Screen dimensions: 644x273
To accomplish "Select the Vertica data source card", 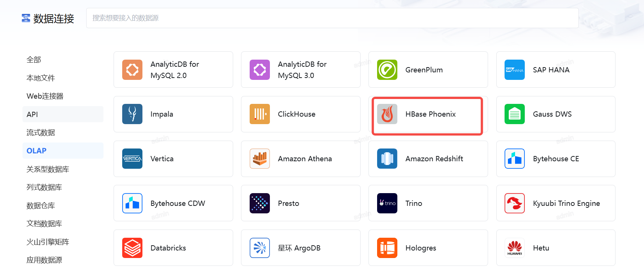I will coord(173,159).
